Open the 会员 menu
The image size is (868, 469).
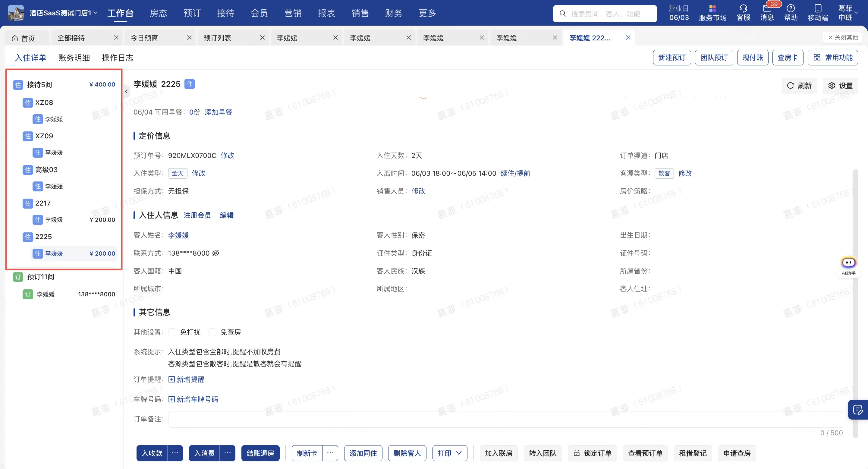click(x=259, y=13)
